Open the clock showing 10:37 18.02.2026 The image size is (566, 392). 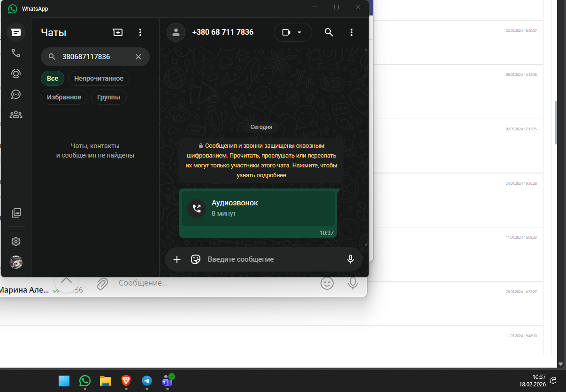533,380
